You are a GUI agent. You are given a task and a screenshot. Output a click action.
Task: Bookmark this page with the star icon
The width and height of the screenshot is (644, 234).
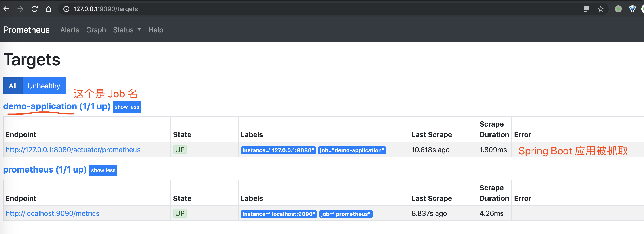click(600, 9)
